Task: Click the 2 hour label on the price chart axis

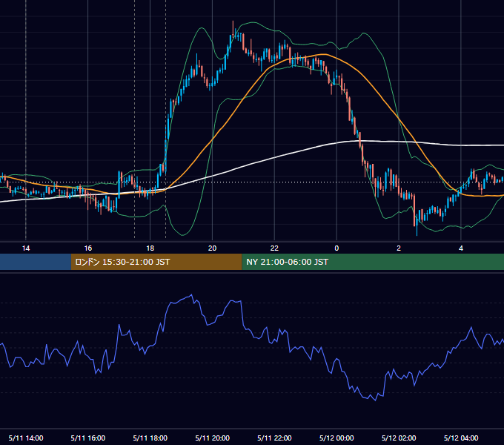Action: (x=399, y=248)
